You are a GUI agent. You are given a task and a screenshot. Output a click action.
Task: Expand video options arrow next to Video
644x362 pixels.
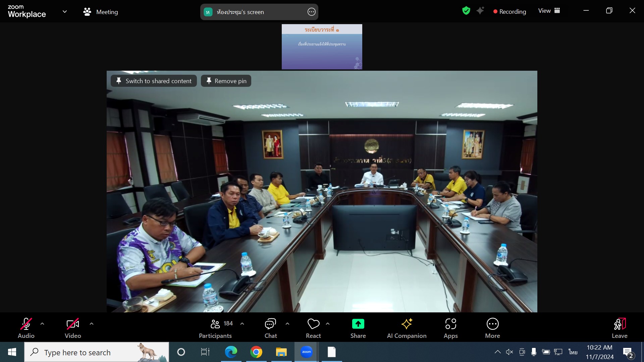click(92, 324)
